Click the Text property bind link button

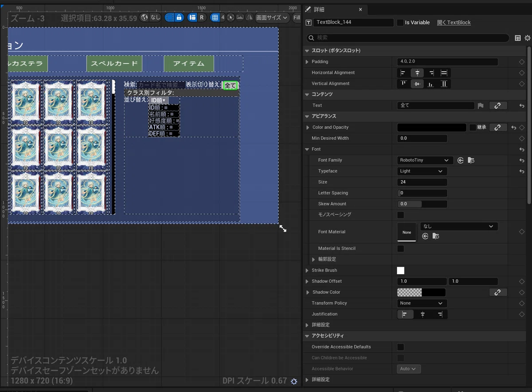click(x=498, y=105)
